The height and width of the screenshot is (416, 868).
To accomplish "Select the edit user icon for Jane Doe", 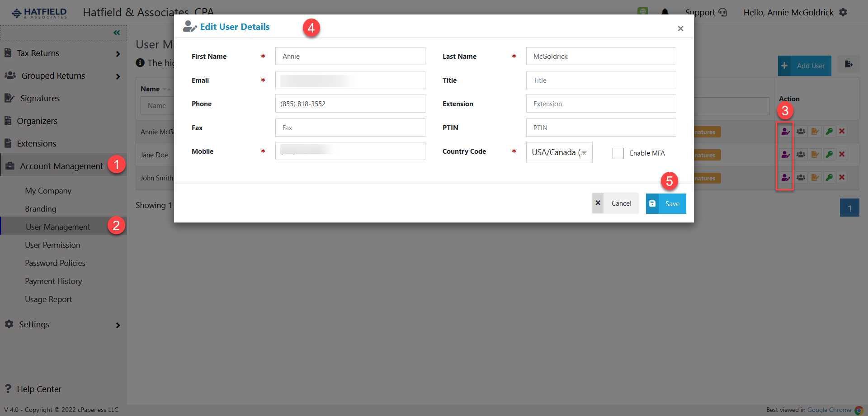I will pos(786,154).
